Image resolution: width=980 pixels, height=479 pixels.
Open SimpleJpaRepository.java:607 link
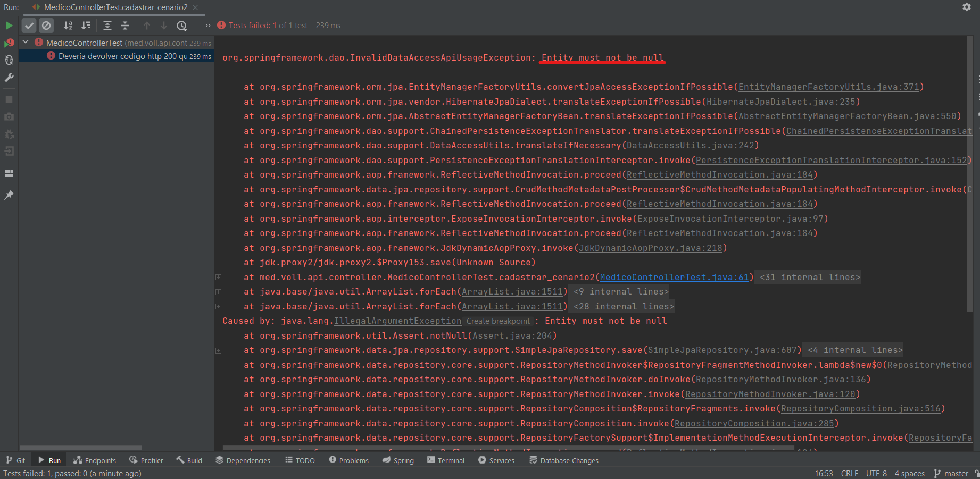(x=722, y=350)
